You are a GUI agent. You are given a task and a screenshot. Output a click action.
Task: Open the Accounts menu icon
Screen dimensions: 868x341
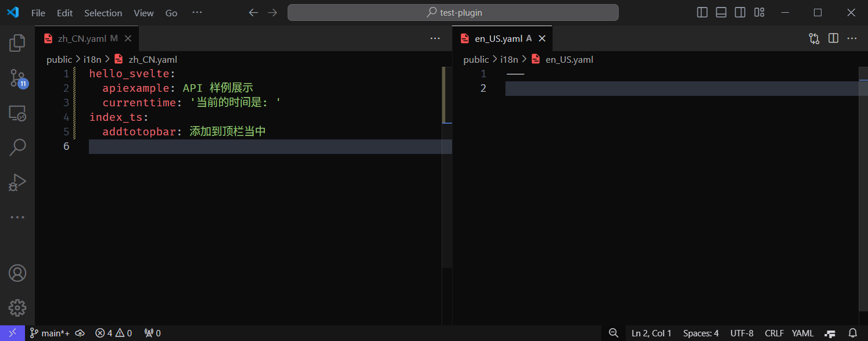(x=17, y=272)
